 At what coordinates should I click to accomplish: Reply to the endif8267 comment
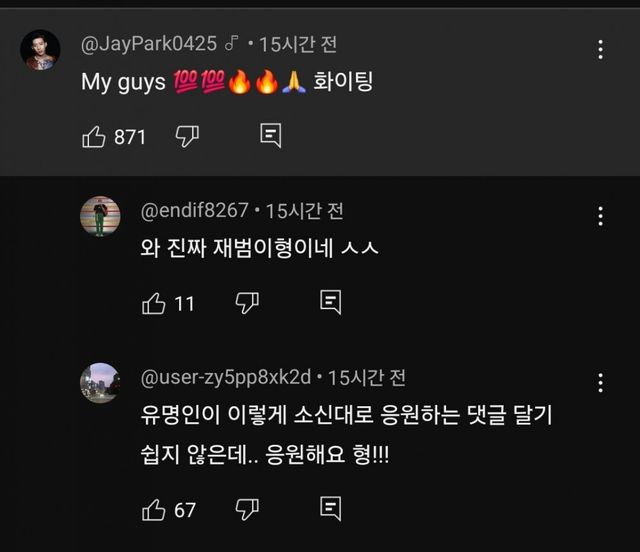(x=330, y=302)
